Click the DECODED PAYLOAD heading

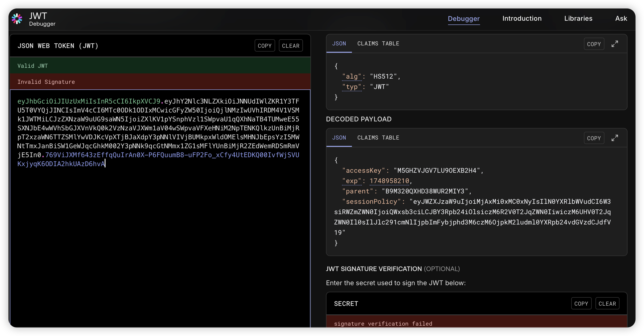359,119
